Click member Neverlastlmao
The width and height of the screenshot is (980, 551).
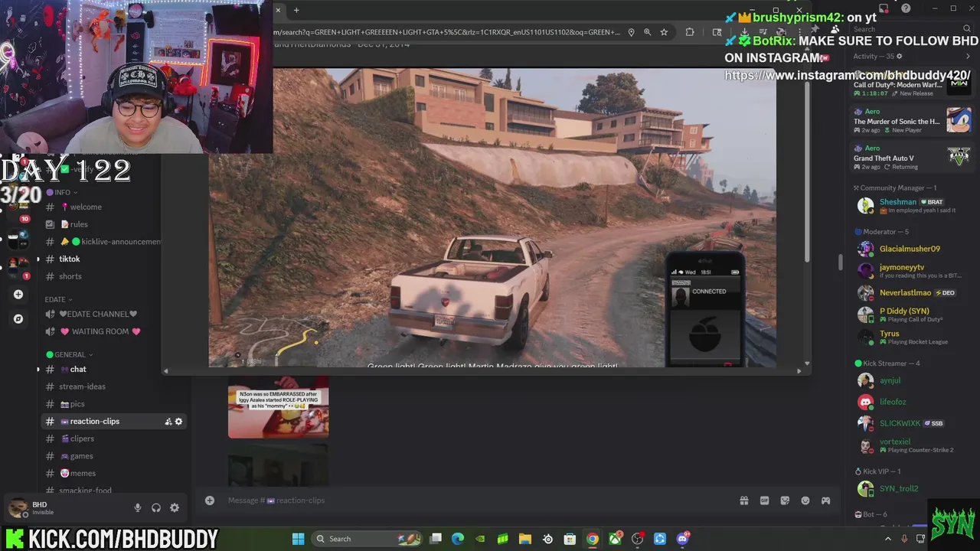click(x=911, y=292)
